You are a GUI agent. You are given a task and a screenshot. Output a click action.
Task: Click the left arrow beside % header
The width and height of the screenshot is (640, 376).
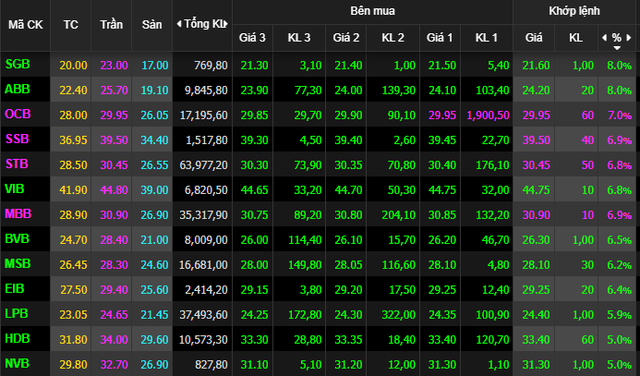604,38
